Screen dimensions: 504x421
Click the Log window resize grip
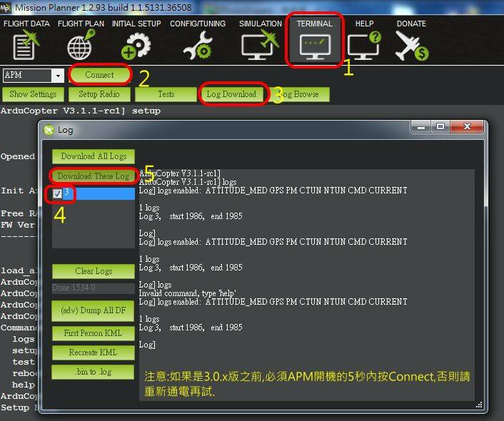479,405
